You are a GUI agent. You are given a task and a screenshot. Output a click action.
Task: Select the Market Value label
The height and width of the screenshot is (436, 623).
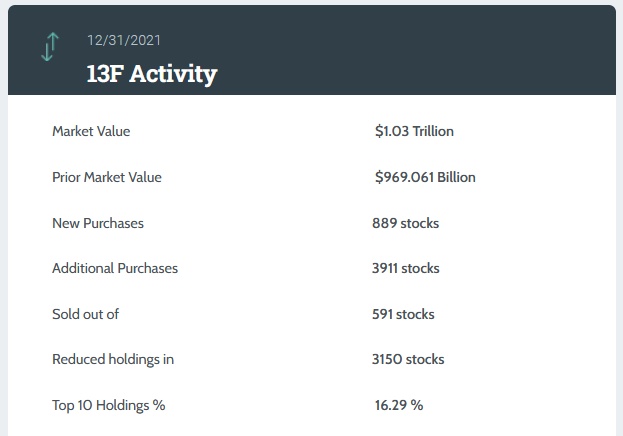point(91,131)
